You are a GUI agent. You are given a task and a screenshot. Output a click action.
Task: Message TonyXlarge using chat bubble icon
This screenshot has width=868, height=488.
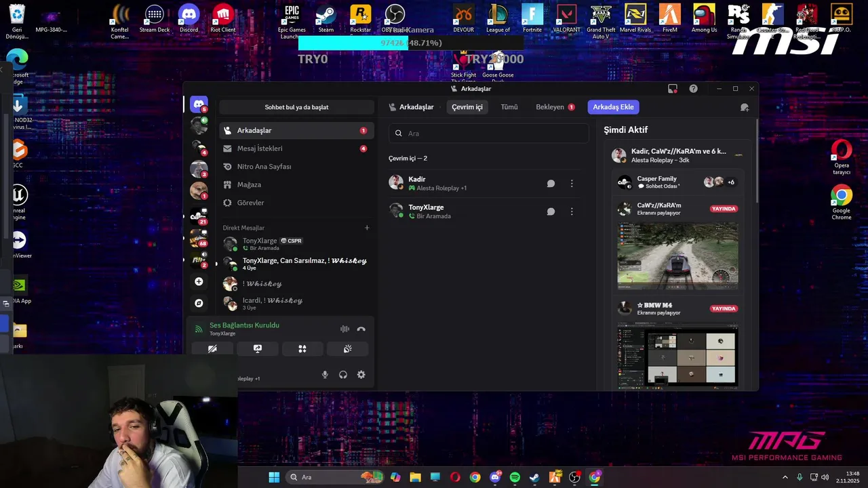(x=551, y=211)
